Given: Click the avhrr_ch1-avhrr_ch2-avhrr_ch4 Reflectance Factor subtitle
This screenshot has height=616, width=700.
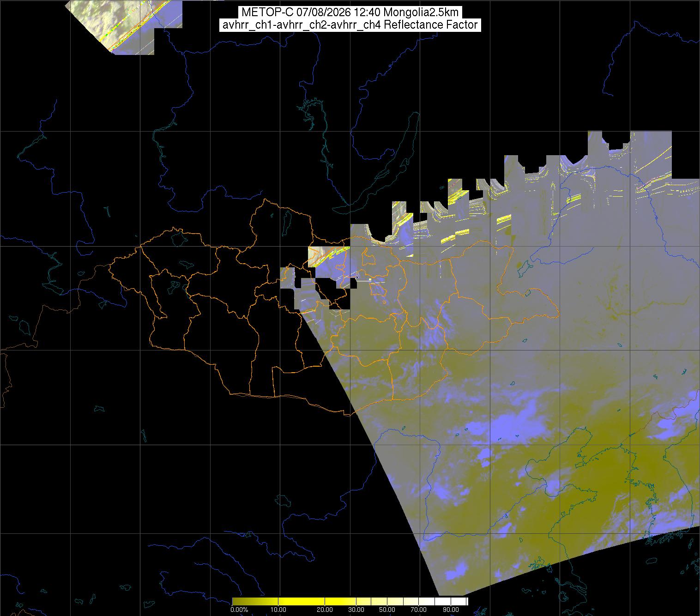Looking at the screenshot, I should click(350, 25).
